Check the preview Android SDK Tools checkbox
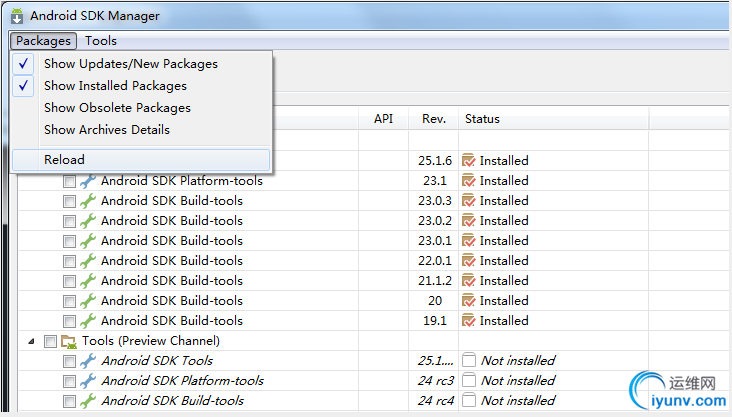Viewport: 732px width, 417px height. point(69,361)
